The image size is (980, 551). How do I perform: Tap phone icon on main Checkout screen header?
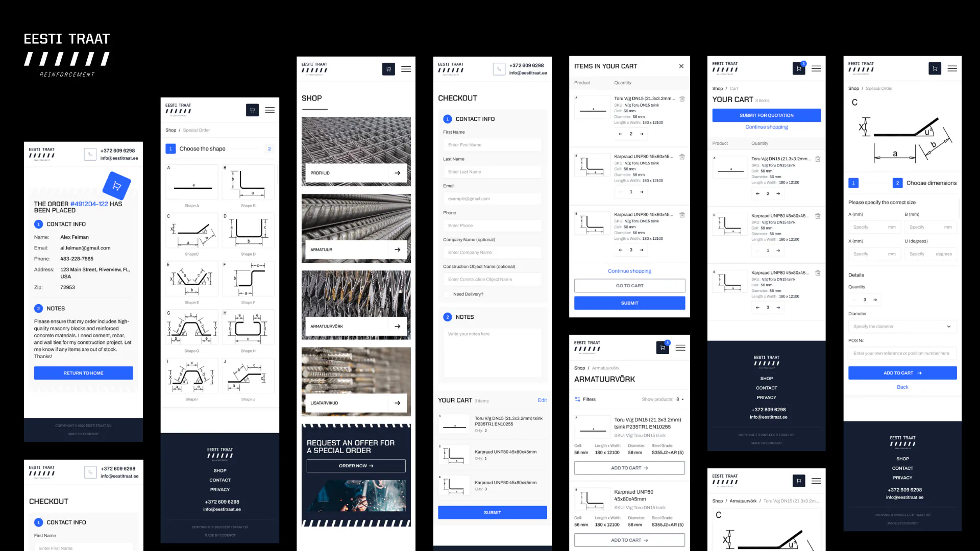coord(499,69)
